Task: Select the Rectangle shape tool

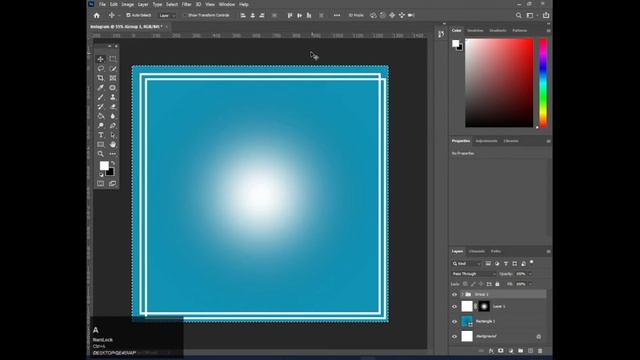Action: [x=100, y=144]
